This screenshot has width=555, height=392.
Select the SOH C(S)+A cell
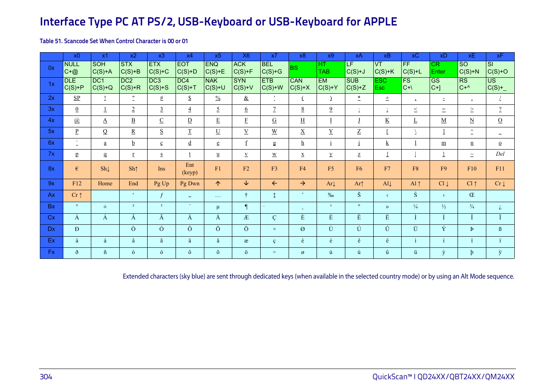point(105,69)
